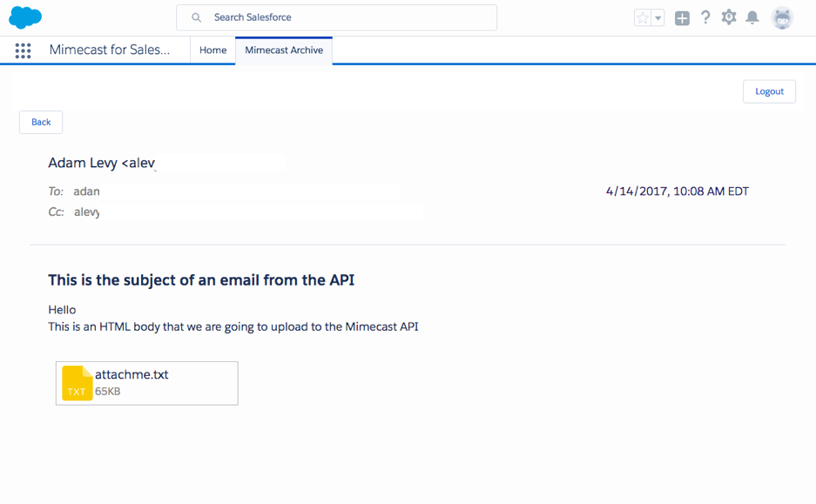The width and height of the screenshot is (816, 504).
Task: Click the TXT file icon on the attachment
Action: pyautogui.click(x=75, y=383)
